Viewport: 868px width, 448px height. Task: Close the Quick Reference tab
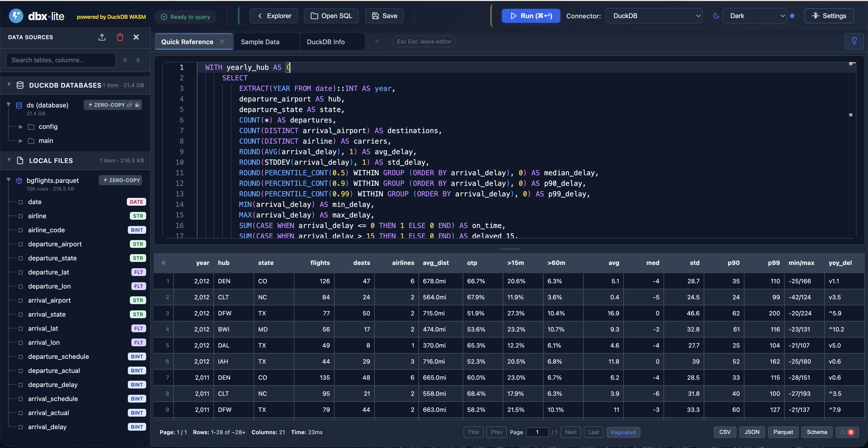click(x=222, y=41)
